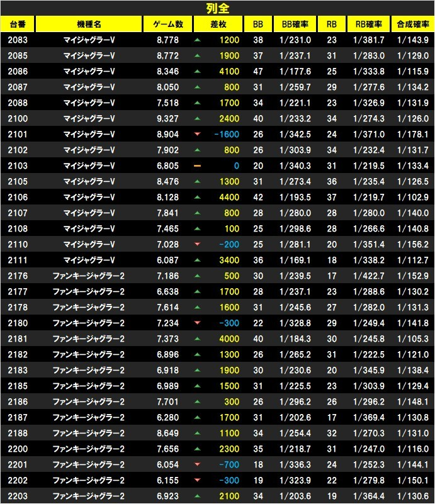This screenshot has width=435, height=504.
Task: Click the RB確率 column header
Action: point(368,24)
